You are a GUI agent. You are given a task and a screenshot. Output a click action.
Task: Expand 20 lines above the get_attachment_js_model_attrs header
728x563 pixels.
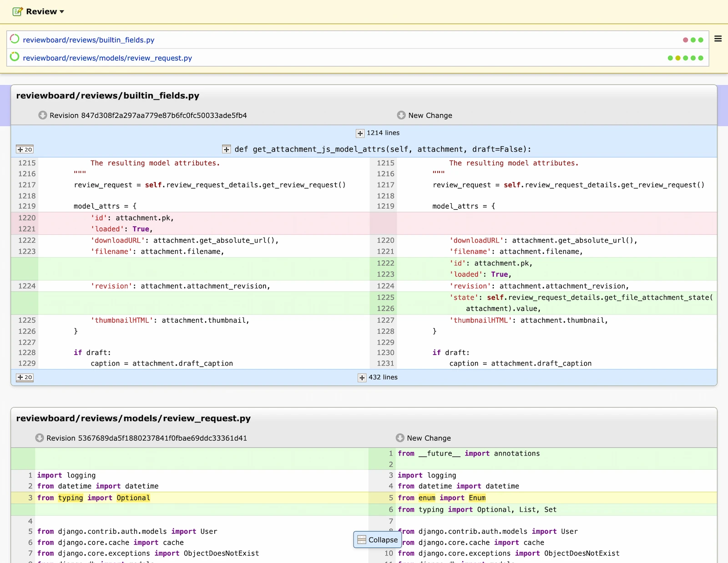click(x=25, y=149)
